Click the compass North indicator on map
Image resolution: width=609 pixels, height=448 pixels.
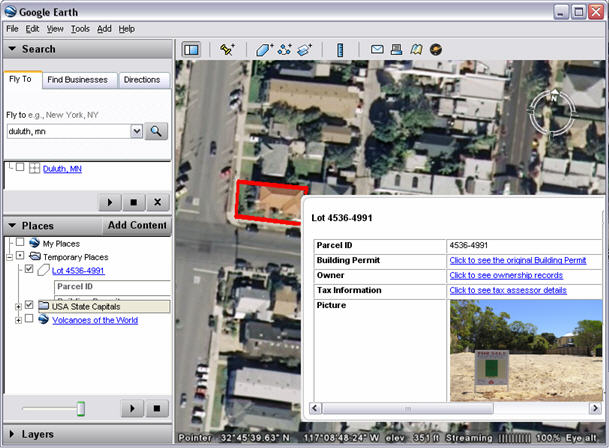point(555,94)
